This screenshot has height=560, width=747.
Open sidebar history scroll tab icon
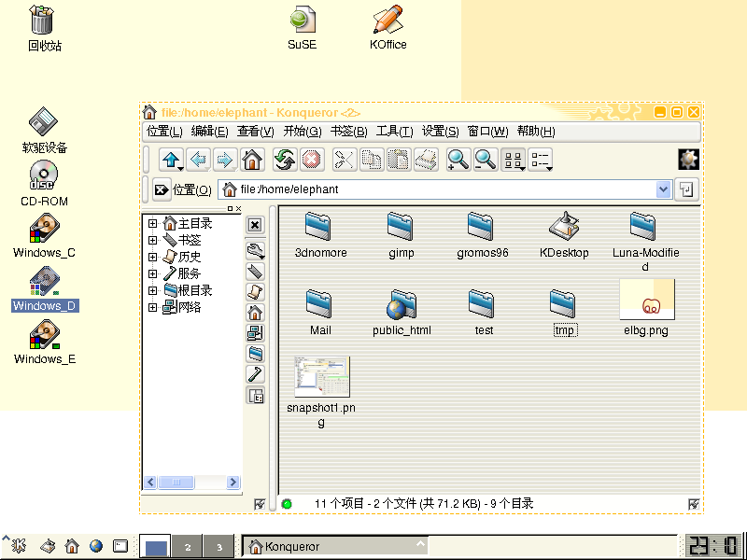[x=255, y=292]
